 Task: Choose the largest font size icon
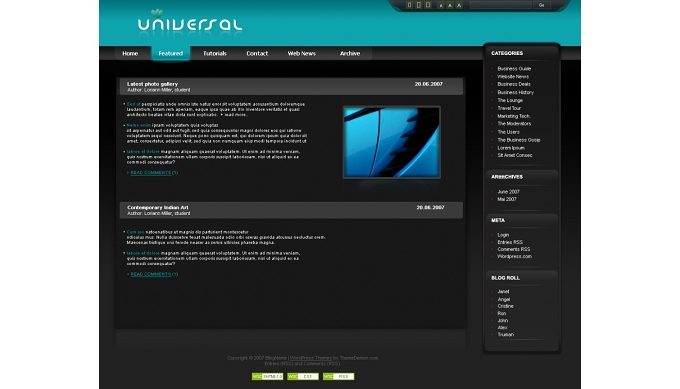coord(459,5)
